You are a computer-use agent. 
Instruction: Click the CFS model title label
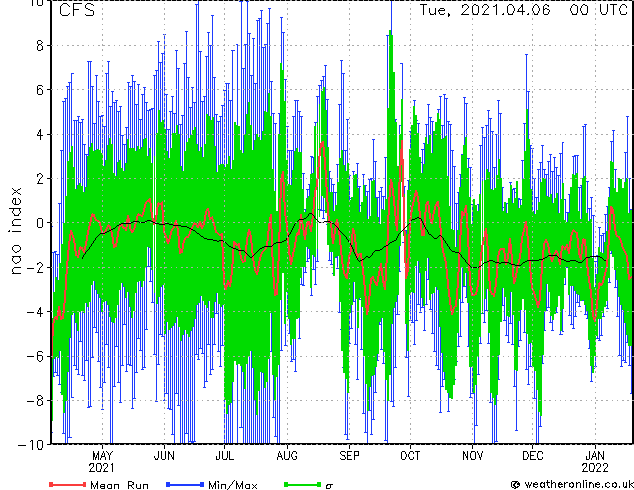(x=77, y=10)
